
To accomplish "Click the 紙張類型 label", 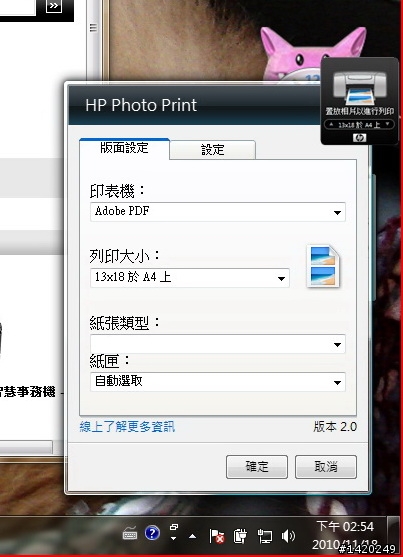I will tap(125, 323).
